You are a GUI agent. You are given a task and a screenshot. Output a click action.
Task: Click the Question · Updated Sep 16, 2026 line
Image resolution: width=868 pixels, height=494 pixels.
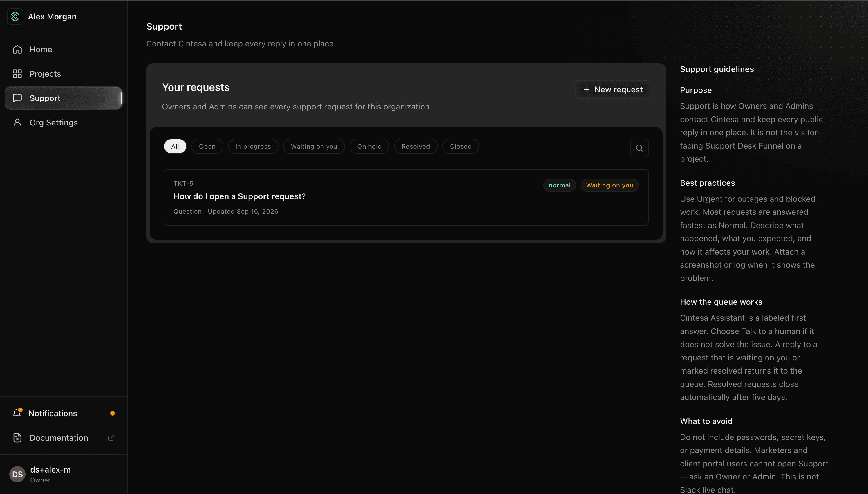pyautogui.click(x=226, y=211)
